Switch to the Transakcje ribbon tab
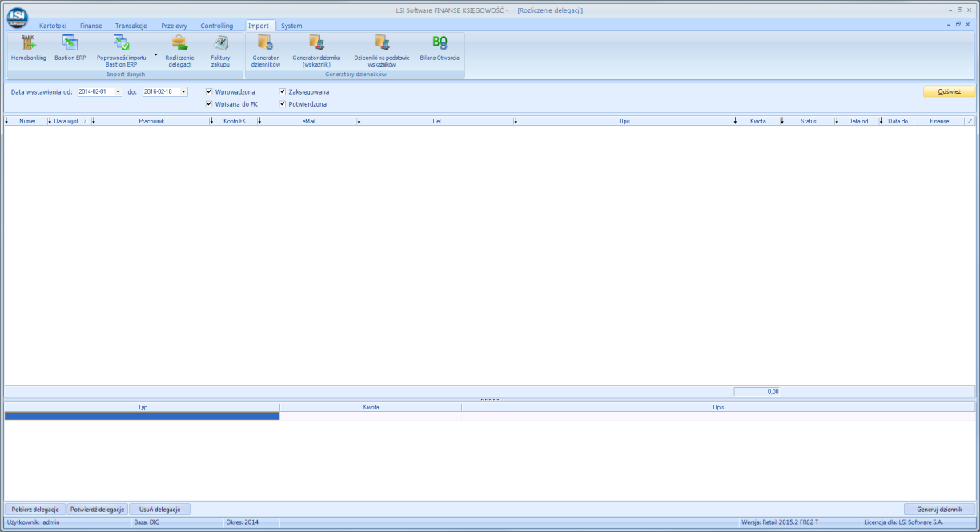 [131, 26]
